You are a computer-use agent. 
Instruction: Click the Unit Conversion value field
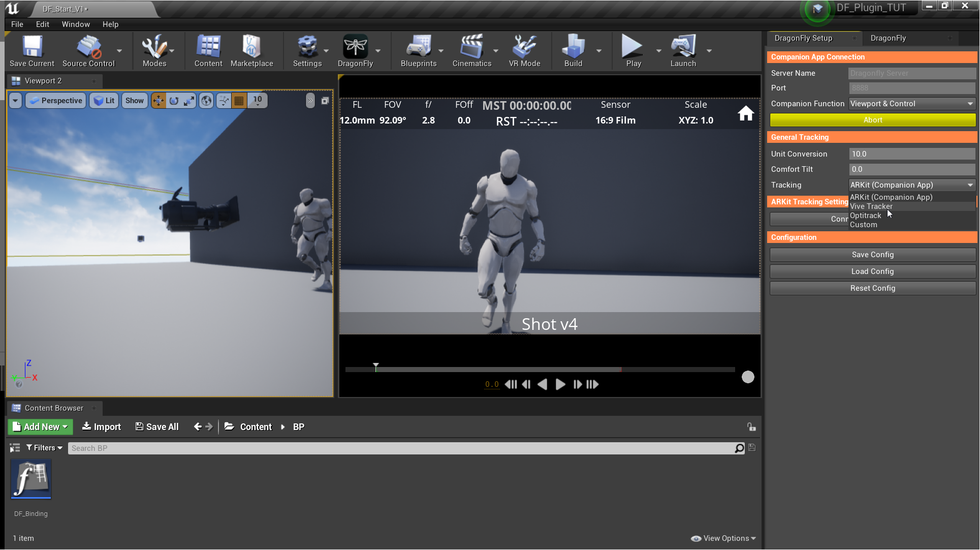pos(912,154)
